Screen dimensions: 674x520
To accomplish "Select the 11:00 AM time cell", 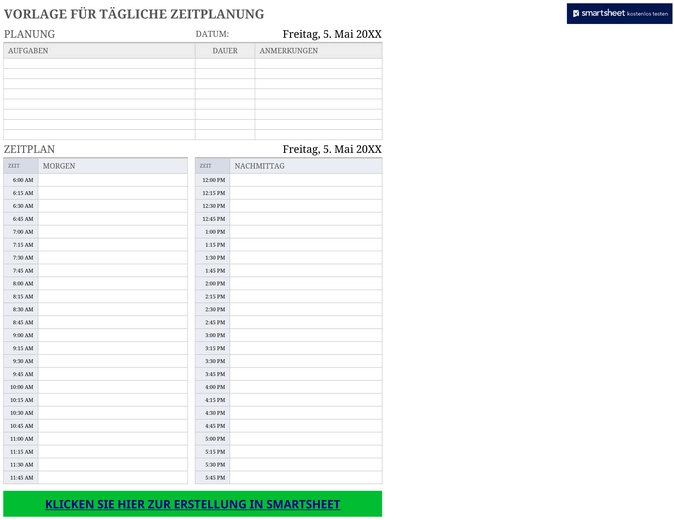I will (x=21, y=439).
